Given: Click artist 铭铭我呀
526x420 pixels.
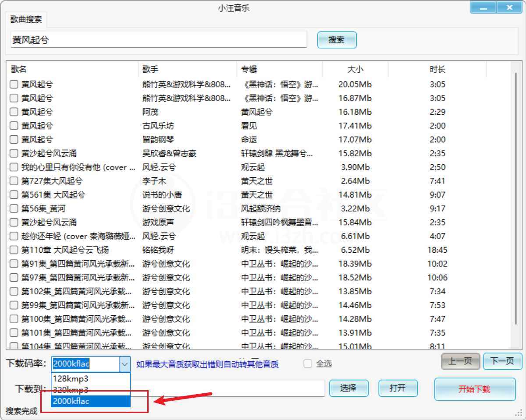Looking at the screenshot, I should coord(158,250).
